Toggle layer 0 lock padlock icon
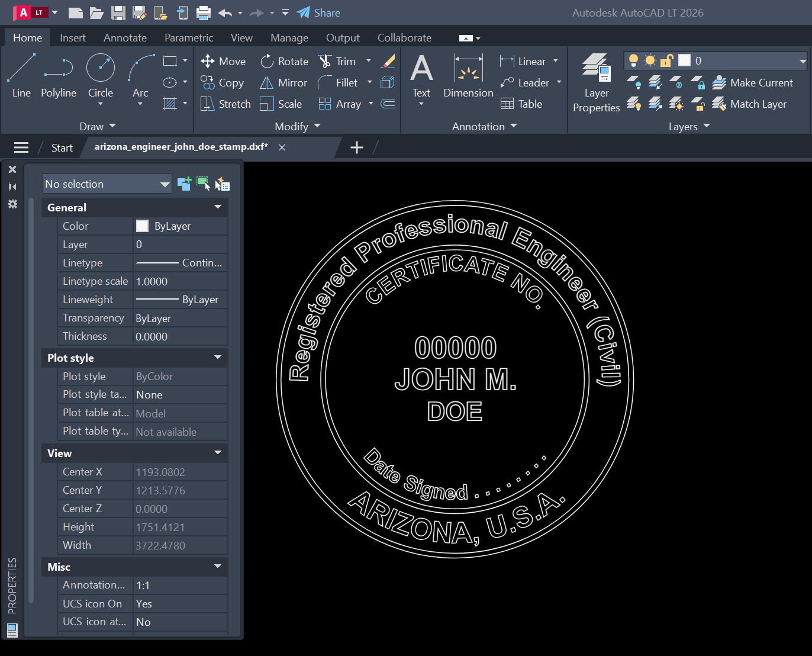 667,60
